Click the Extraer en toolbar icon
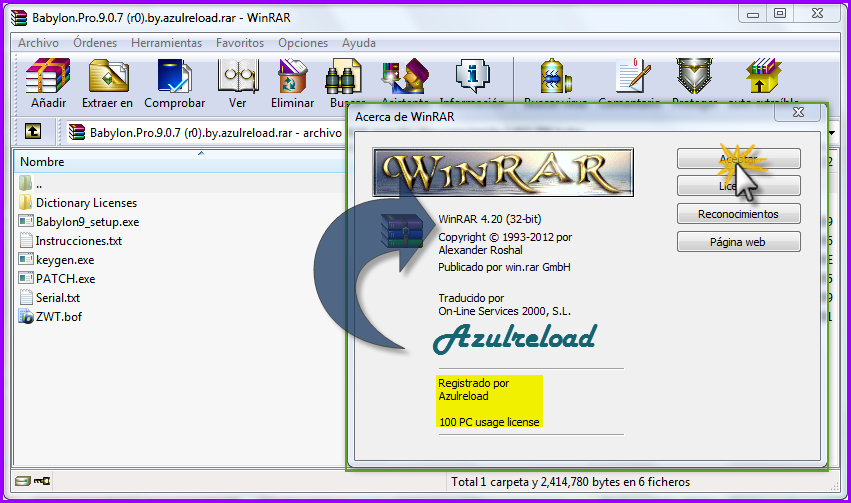The image size is (851, 503). click(x=107, y=75)
